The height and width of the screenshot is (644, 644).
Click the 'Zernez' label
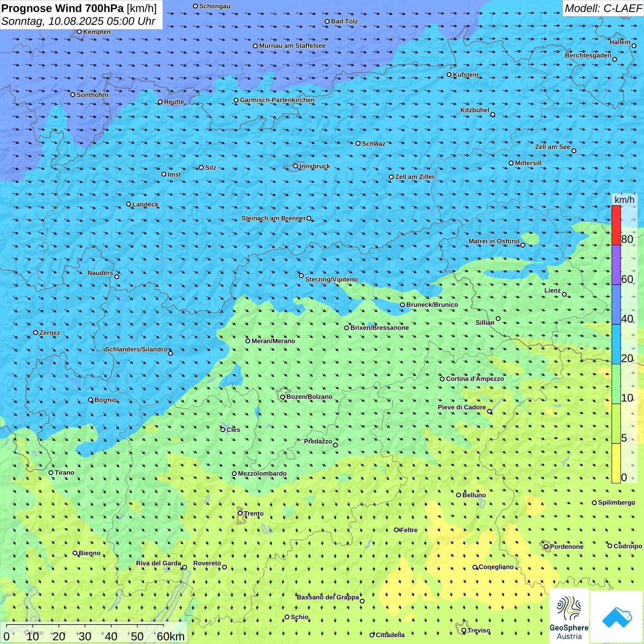tap(50, 333)
